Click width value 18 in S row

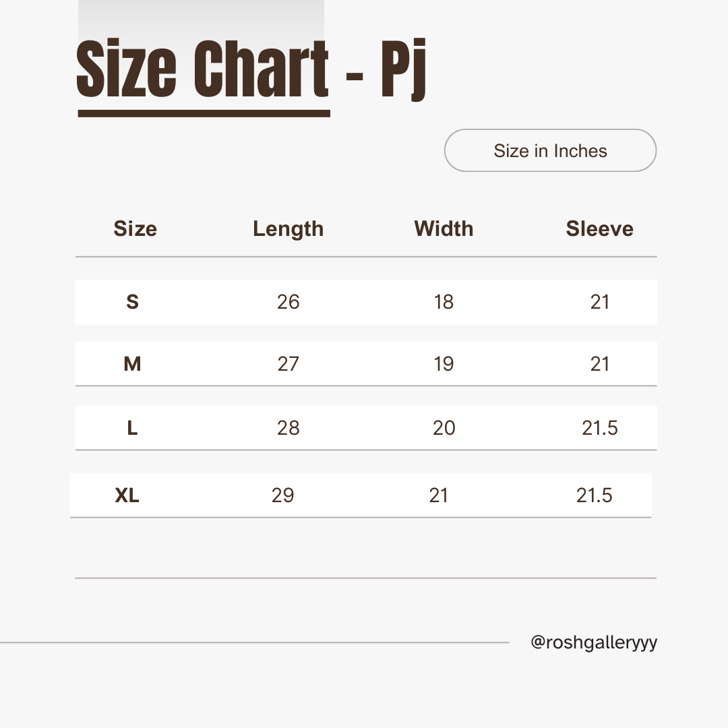[444, 302]
